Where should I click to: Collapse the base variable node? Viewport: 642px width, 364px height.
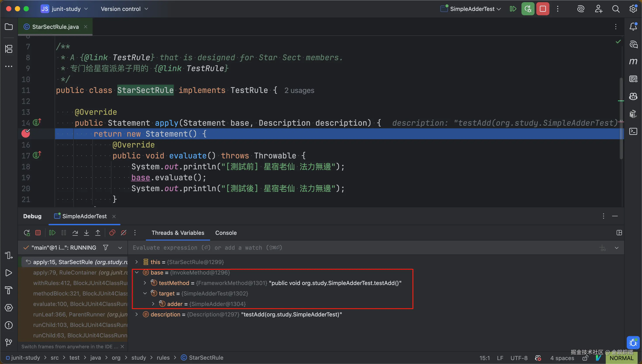coord(137,273)
